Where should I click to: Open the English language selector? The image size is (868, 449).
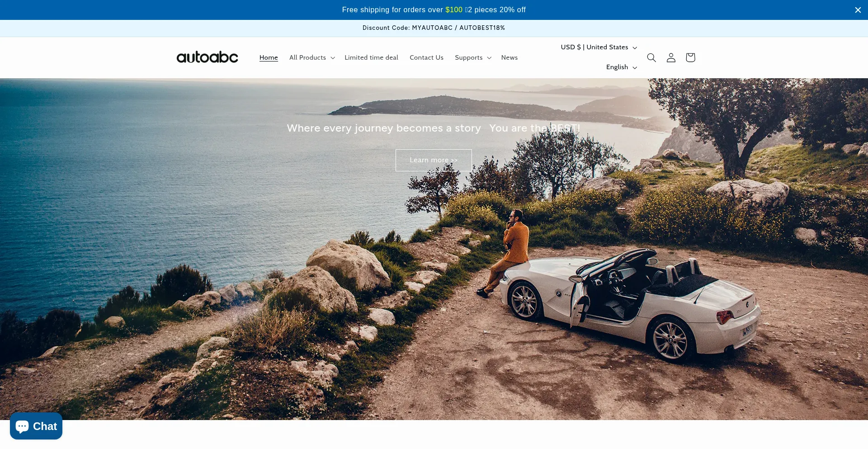point(621,67)
